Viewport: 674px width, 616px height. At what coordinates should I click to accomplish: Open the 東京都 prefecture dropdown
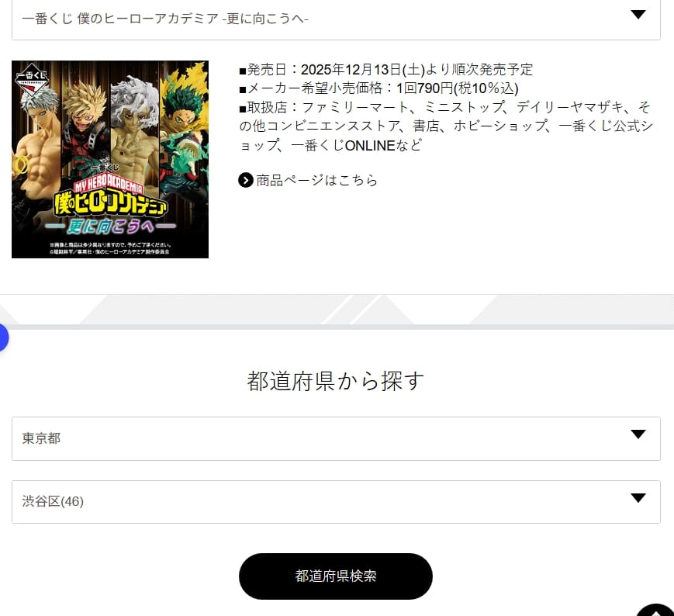click(x=336, y=438)
